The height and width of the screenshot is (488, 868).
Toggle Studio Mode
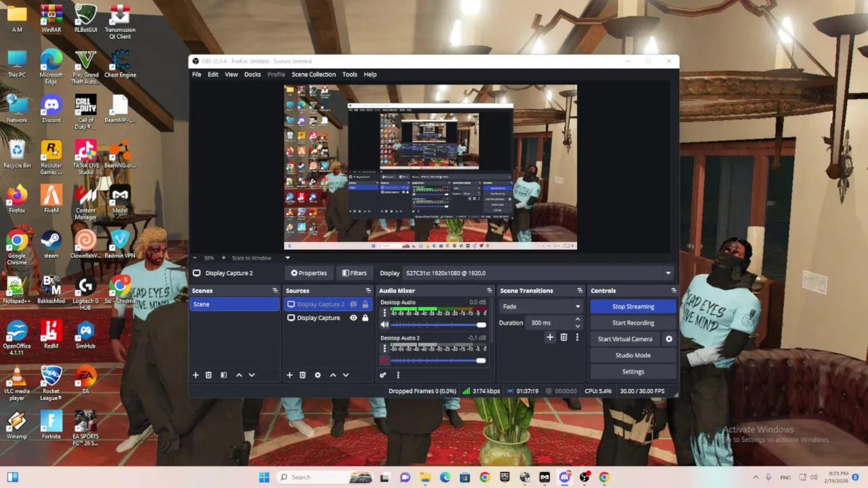tap(633, 355)
